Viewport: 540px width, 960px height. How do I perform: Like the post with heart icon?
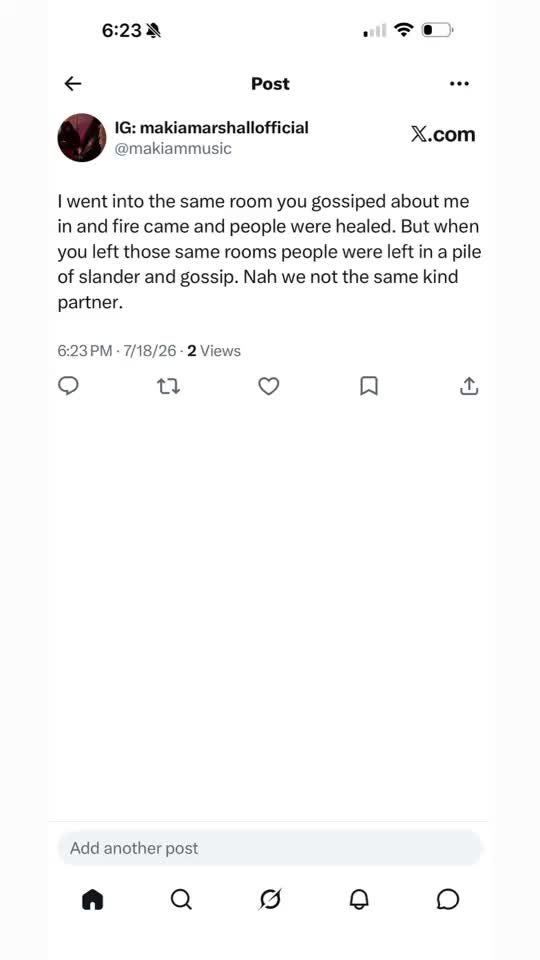[x=268, y=386]
